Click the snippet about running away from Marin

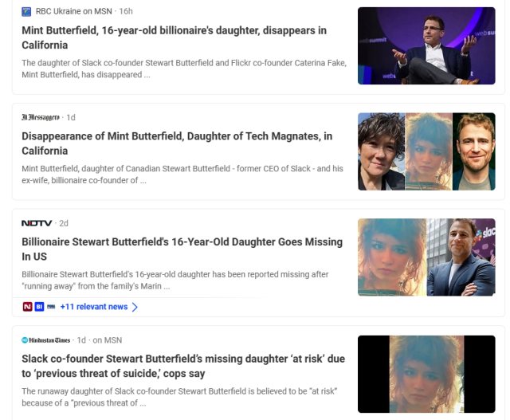click(x=175, y=280)
